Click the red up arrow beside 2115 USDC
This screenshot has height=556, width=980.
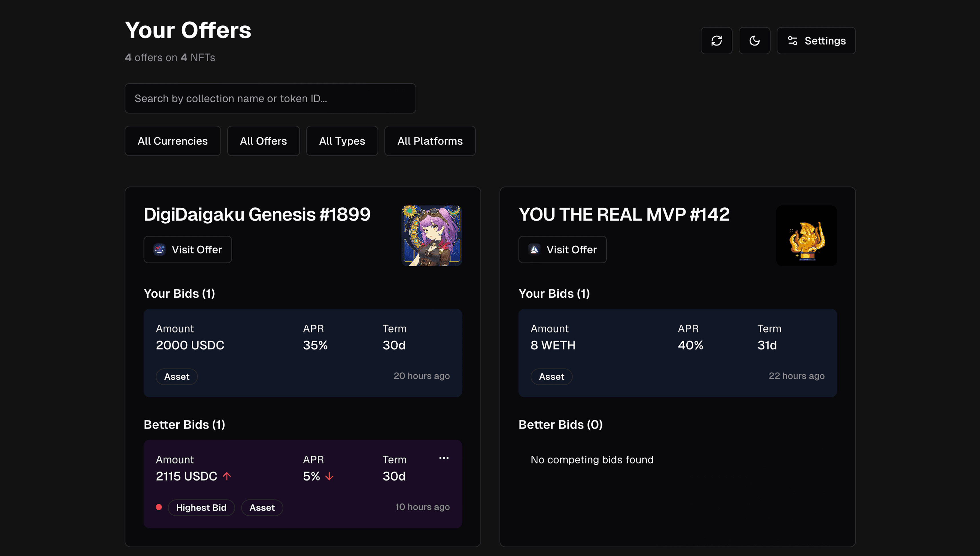tap(227, 476)
